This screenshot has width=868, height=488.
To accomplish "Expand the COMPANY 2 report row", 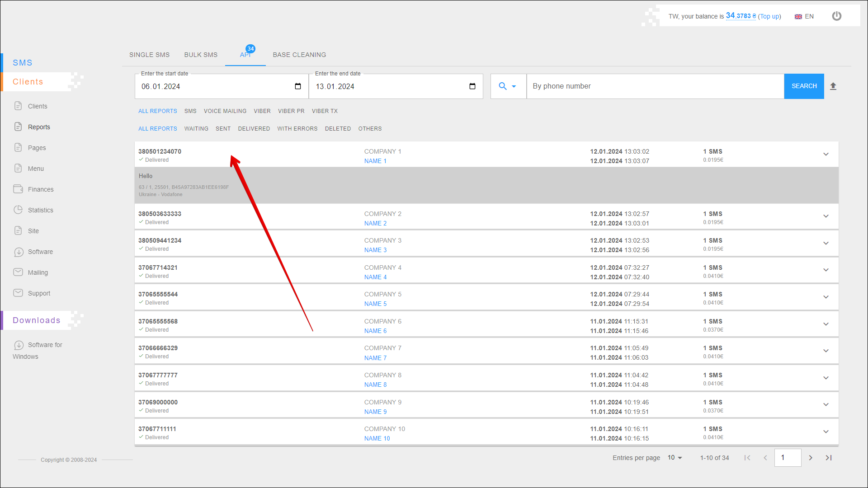I will 826,216.
